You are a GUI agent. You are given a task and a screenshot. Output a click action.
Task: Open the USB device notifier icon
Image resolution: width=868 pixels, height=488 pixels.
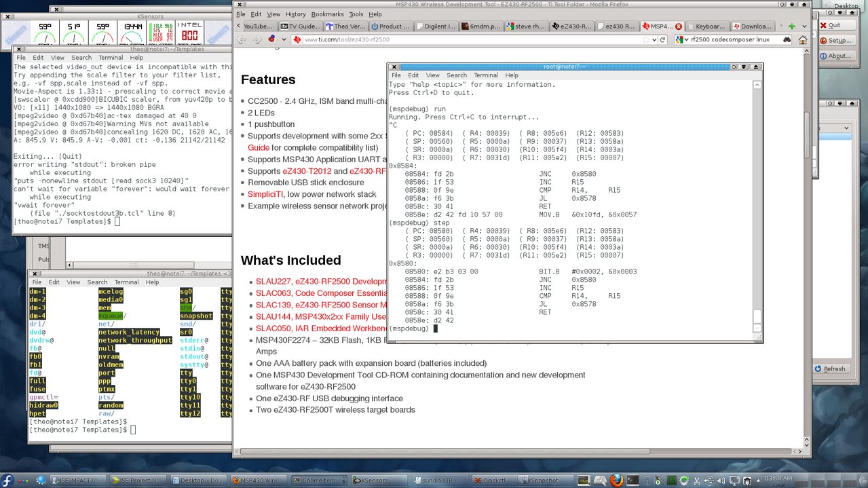pos(709,481)
